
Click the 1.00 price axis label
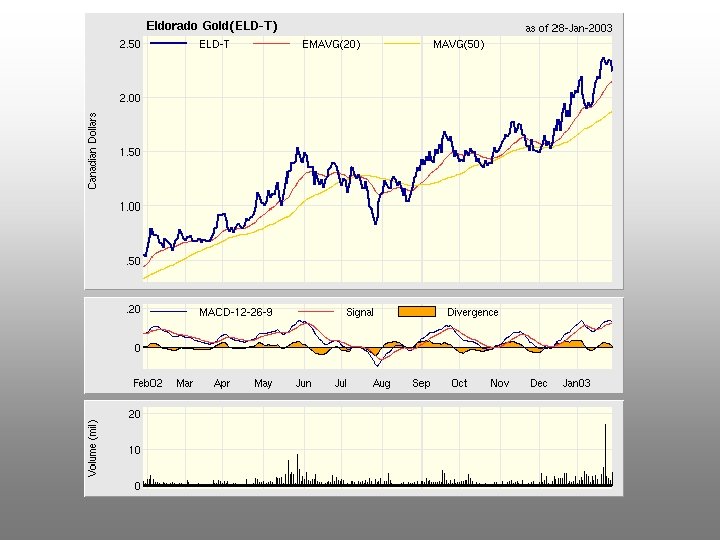(x=130, y=207)
